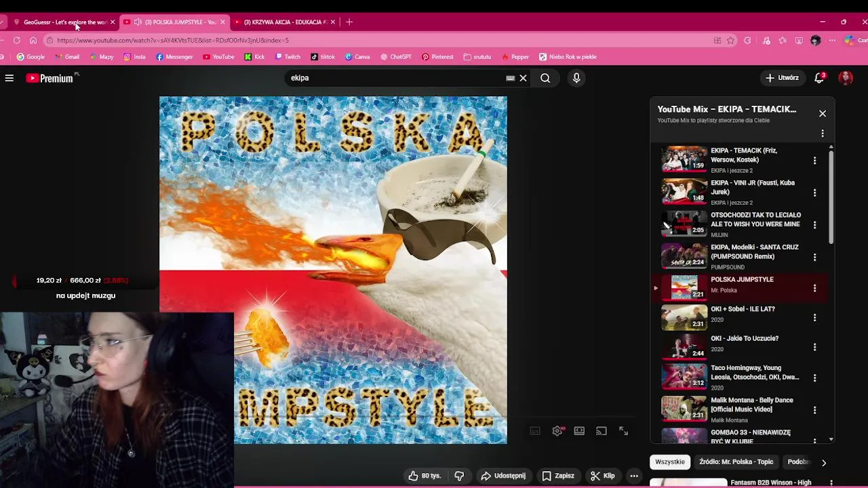Click the playlist panel scrollbar

pos(831,197)
